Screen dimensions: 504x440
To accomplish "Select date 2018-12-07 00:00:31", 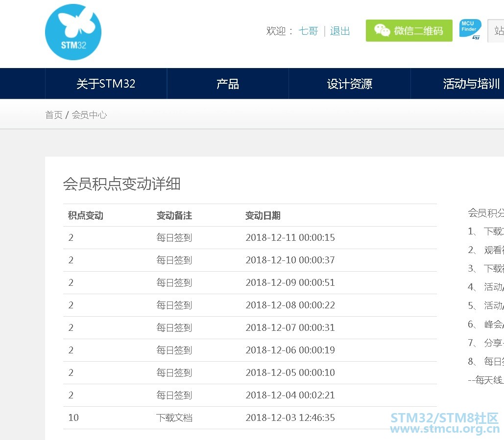I will [x=290, y=327].
